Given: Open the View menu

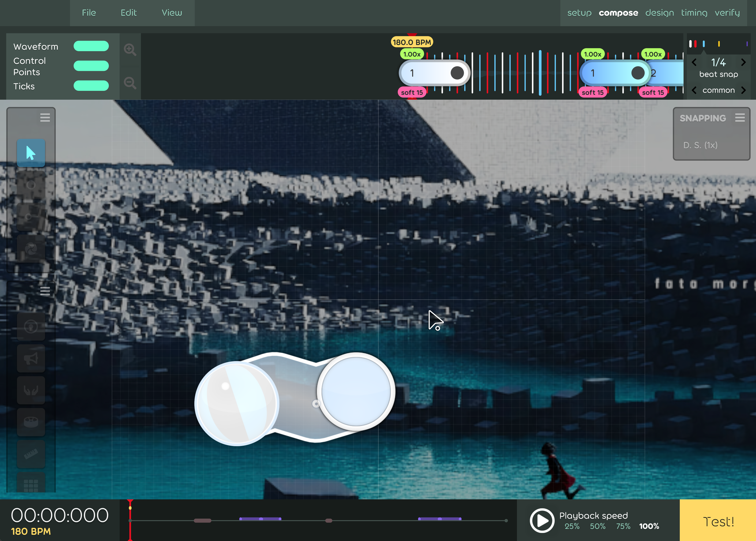Looking at the screenshot, I should (x=172, y=13).
